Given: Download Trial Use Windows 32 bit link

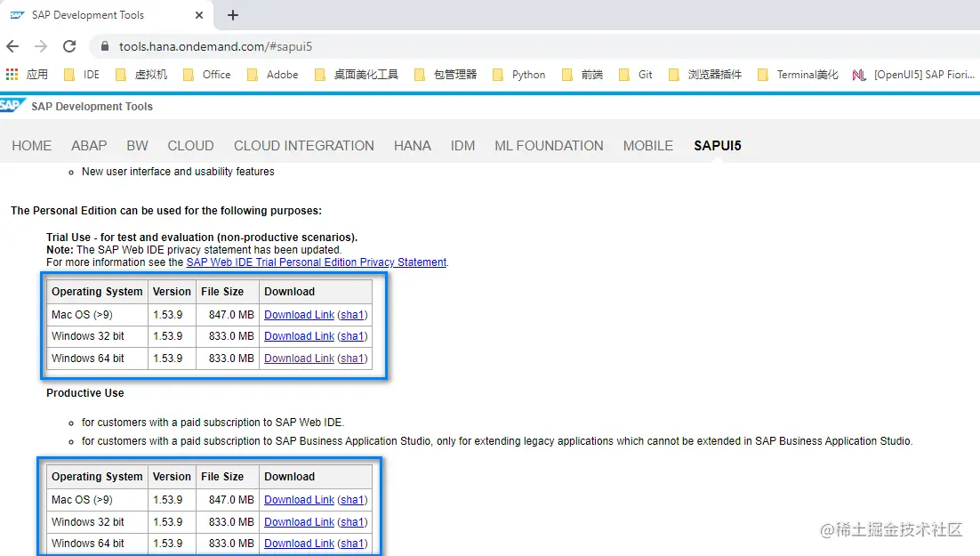Looking at the screenshot, I should tap(299, 336).
